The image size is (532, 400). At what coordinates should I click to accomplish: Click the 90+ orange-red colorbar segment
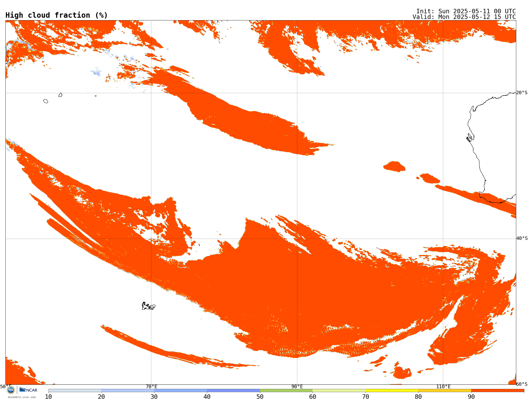coord(498,390)
